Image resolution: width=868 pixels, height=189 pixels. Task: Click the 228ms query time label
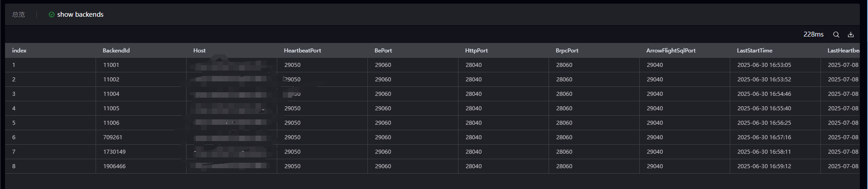tap(813, 34)
